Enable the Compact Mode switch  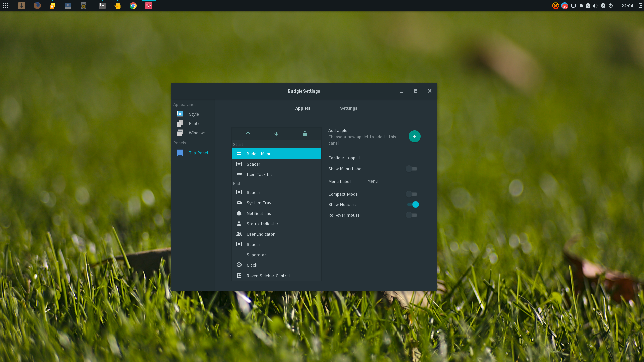412,194
